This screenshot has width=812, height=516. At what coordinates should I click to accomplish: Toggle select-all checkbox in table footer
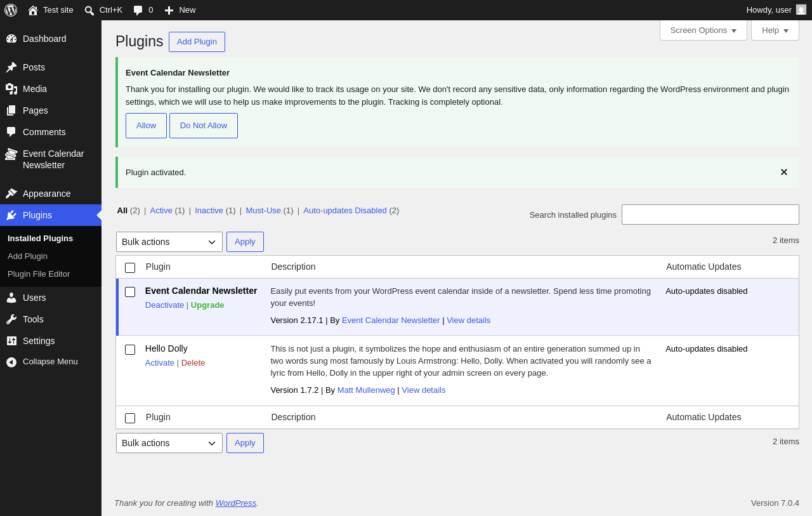[130, 418]
